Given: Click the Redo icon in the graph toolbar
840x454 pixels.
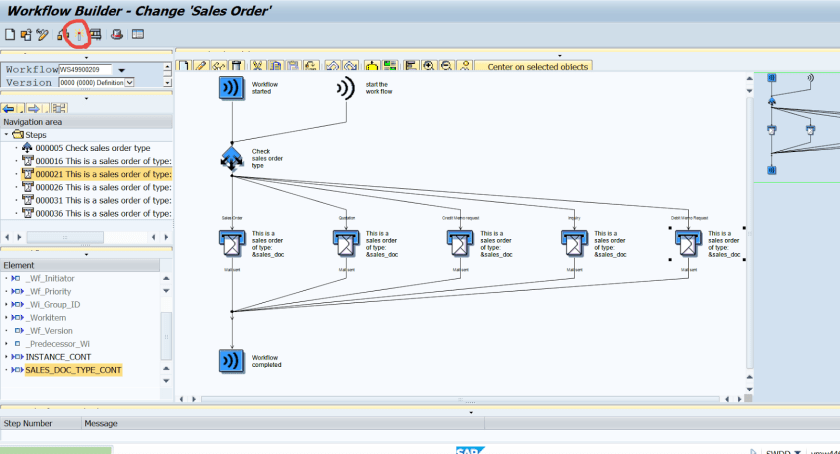Looking at the screenshot, I should pyautogui.click(x=350, y=66).
